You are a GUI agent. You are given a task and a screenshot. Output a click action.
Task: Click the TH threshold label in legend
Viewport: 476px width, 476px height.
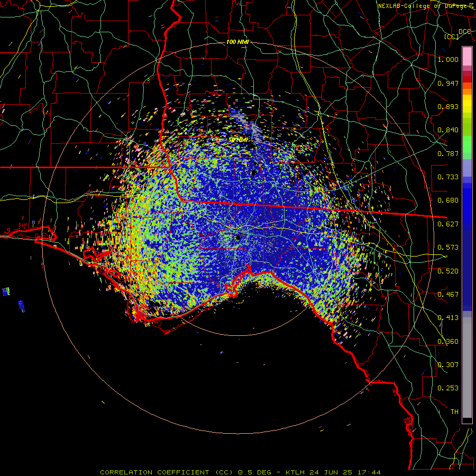(x=454, y=412)
